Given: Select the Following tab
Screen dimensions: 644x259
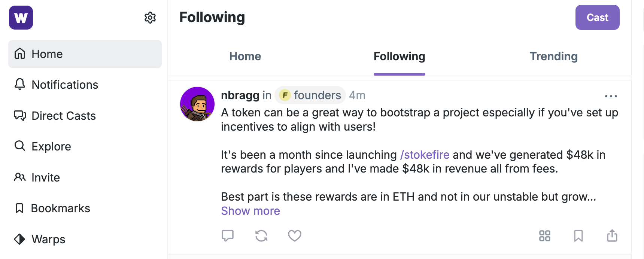Looking at the screenshot, I should (399, 57).
